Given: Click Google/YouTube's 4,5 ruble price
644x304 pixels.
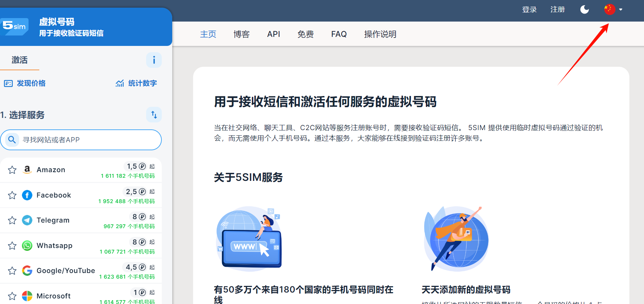Looking at the screenshot, I should tap(136, 267).
